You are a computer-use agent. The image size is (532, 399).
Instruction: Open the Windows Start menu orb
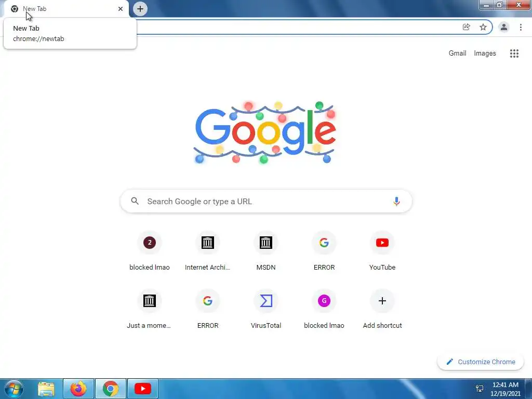click(14, 389)
